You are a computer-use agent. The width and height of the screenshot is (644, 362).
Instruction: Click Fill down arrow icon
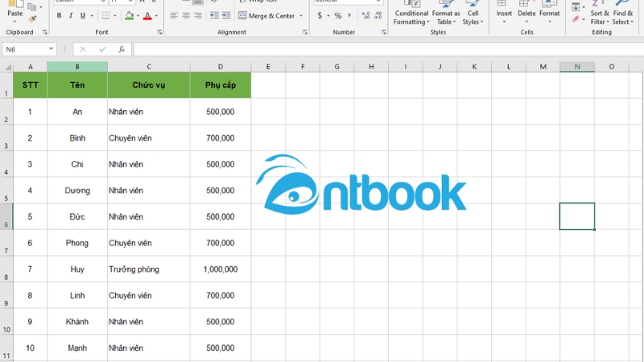pyautogui.click(x=576, y=7)
